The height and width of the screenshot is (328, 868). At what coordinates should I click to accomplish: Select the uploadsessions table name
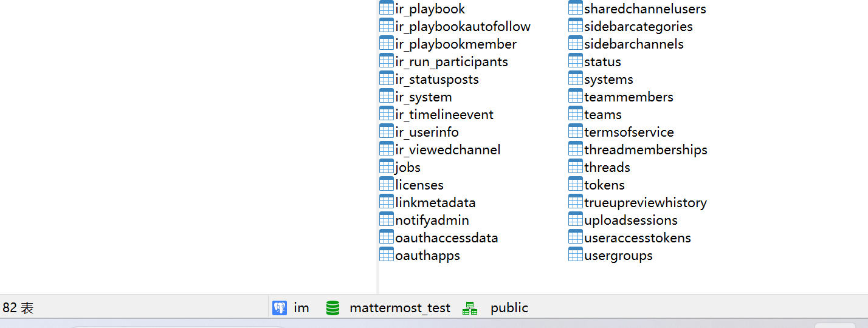(x=631, y=220)
